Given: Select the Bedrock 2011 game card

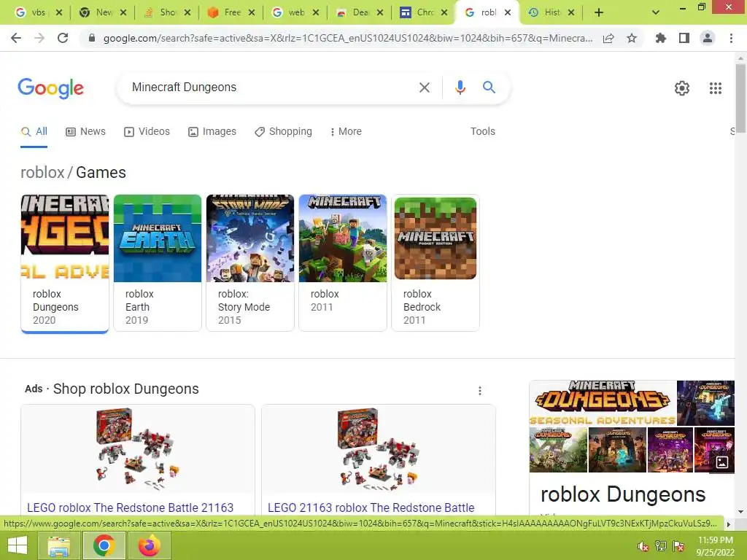Looking at the screenshot, I should tap(436, 262).
